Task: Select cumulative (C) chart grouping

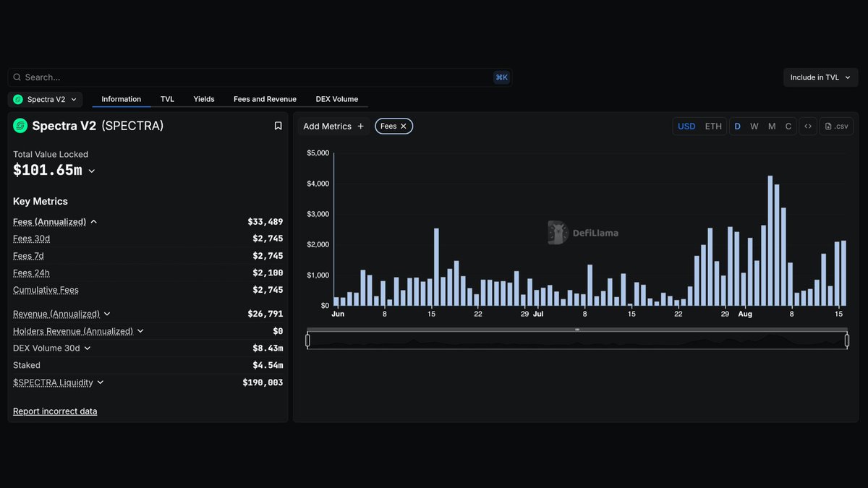Action: [788, 127]
